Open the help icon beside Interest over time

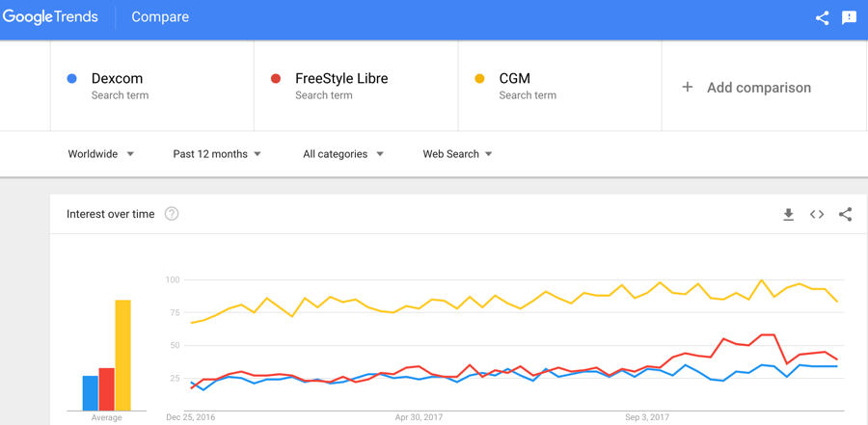[x=172, y=214]
